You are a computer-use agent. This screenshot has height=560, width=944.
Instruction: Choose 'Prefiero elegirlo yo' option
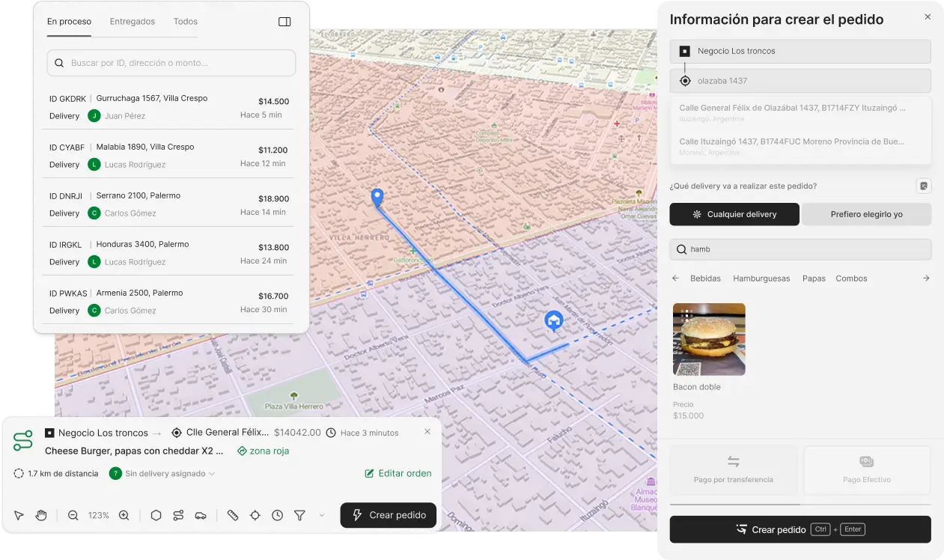coord(866,214)
